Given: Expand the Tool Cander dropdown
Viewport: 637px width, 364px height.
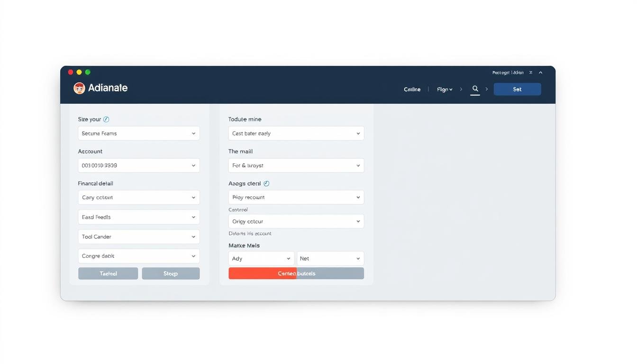Looking at the screenshot, I should click(138, 237).
